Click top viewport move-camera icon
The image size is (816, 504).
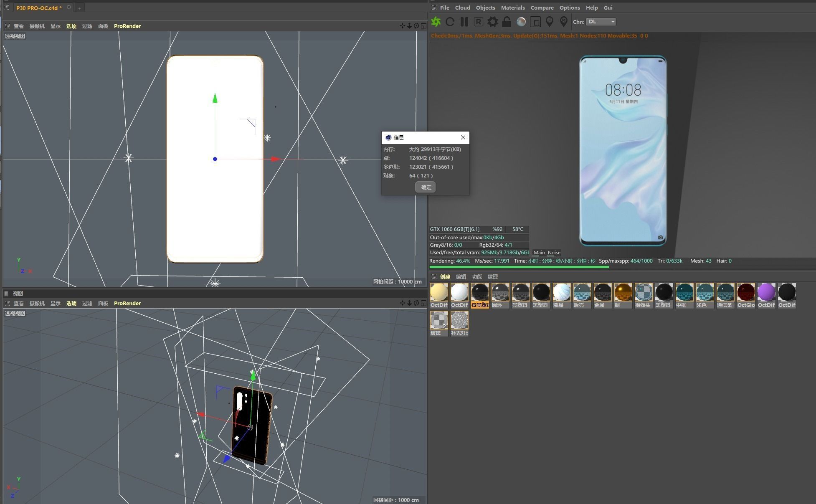pyautogui.click(x=402, y=26)
